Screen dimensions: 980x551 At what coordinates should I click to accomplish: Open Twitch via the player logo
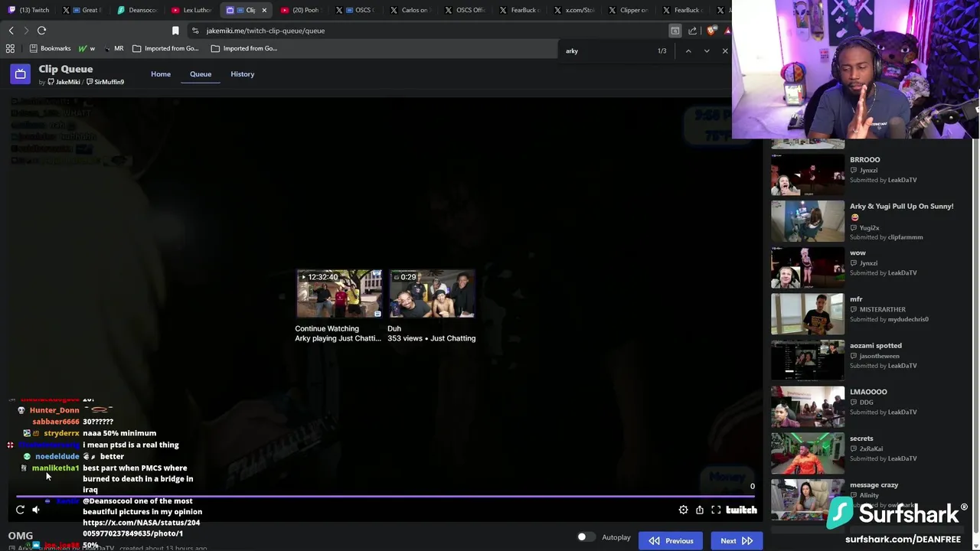(741, 510)
